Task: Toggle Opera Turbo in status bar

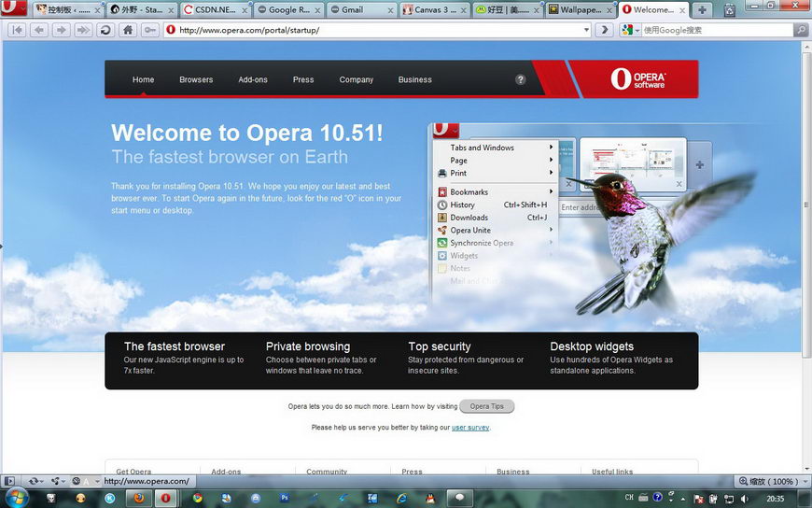Action: pyautogui.click(x=77, y=481)
